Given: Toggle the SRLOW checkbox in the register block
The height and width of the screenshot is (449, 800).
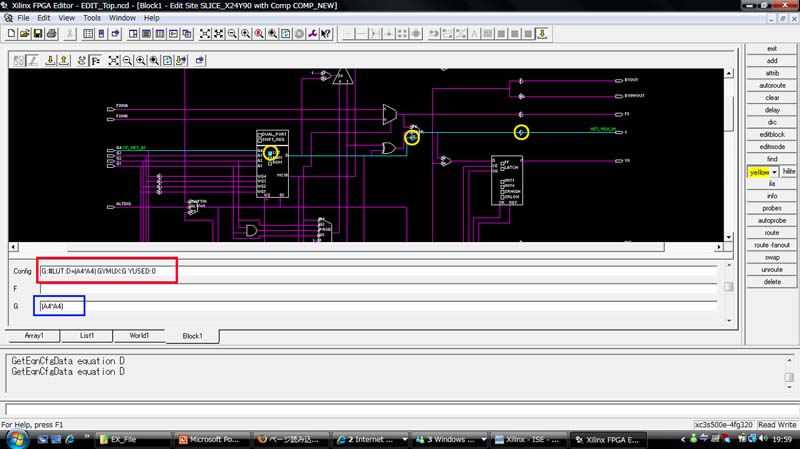Looking at the screenshot, I should click(x=503, y=197).
